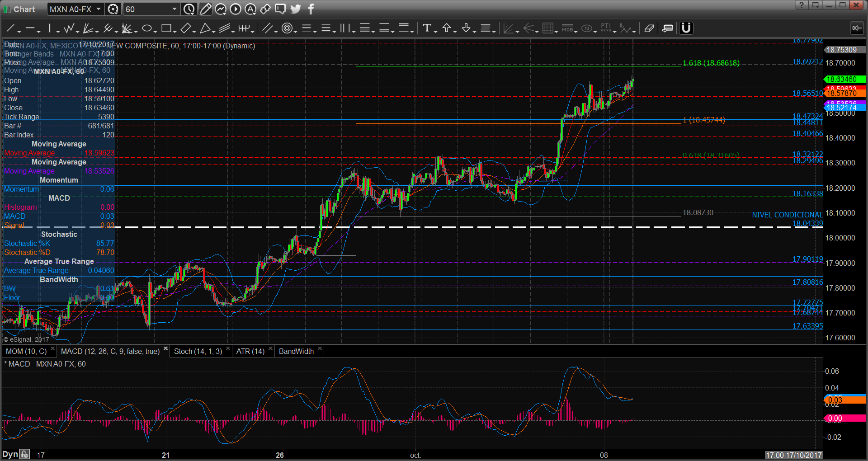Click the time template clock icon

coord(189,9)
